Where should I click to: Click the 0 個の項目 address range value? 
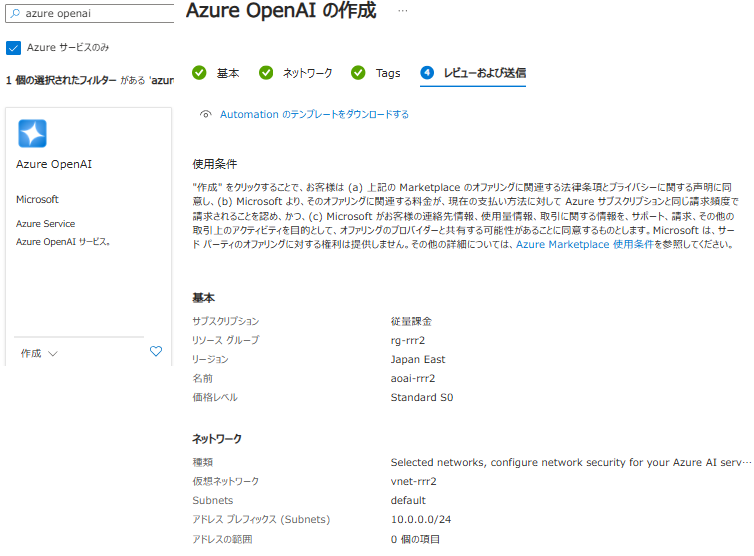(x=415, y=539)
